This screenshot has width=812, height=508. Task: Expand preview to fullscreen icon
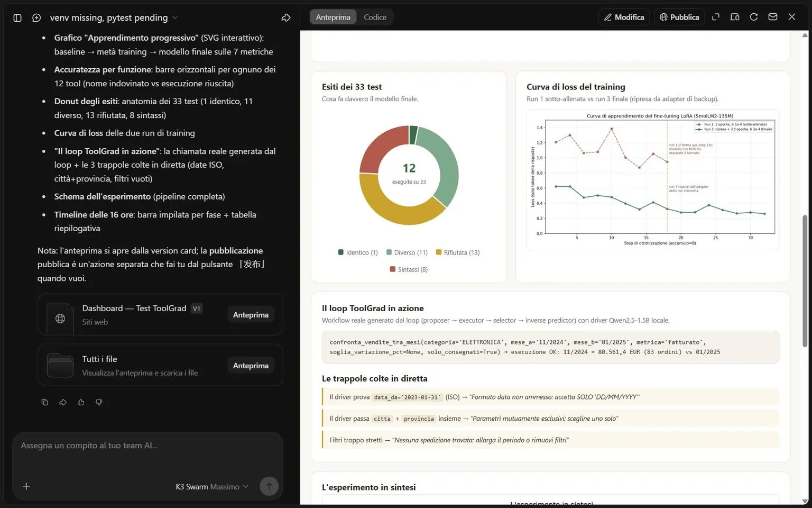coord(716,17)
